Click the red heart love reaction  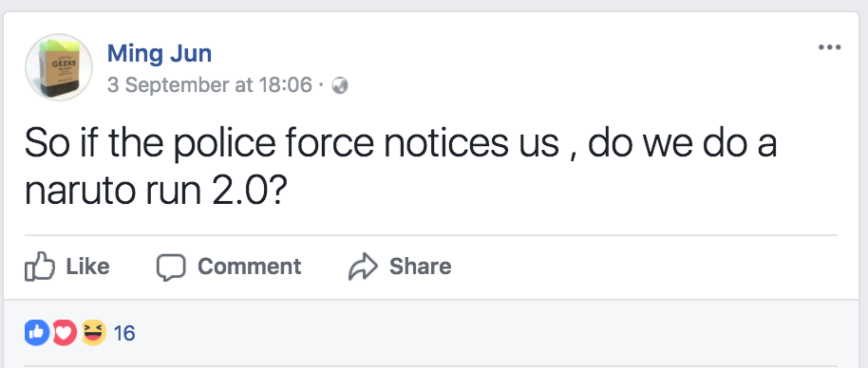coord(65,333)
